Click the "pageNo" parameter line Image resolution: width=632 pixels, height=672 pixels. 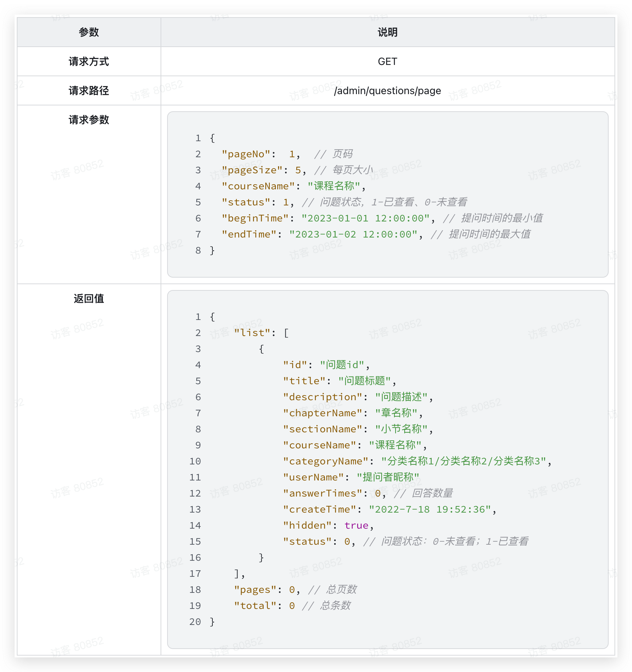tap(287, 154)
